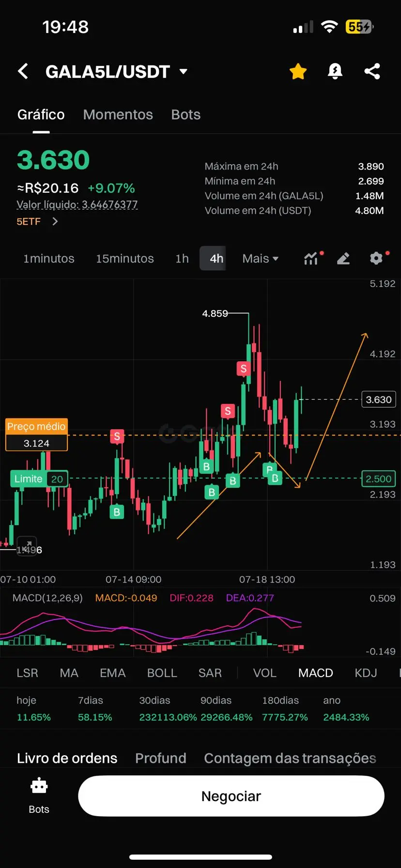Screen dimensions: 401x868
Task: Select the VOL indicator
Action: coord(265,673)
